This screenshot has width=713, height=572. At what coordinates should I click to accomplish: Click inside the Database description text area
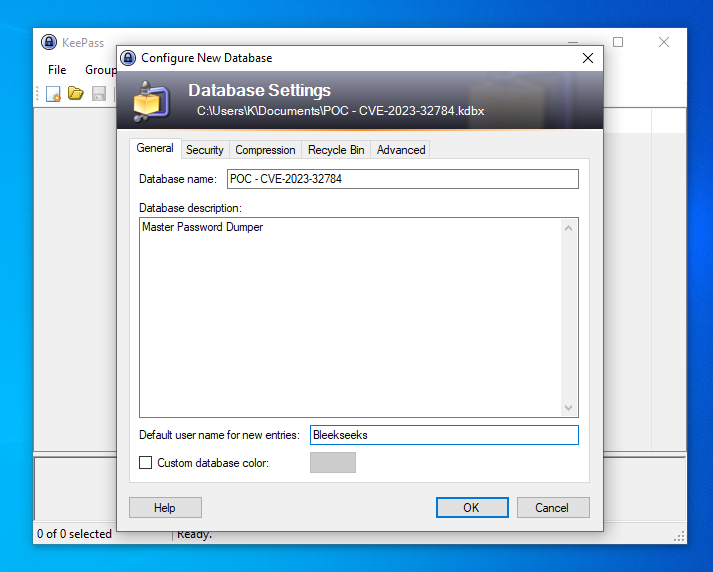[350, 317]
